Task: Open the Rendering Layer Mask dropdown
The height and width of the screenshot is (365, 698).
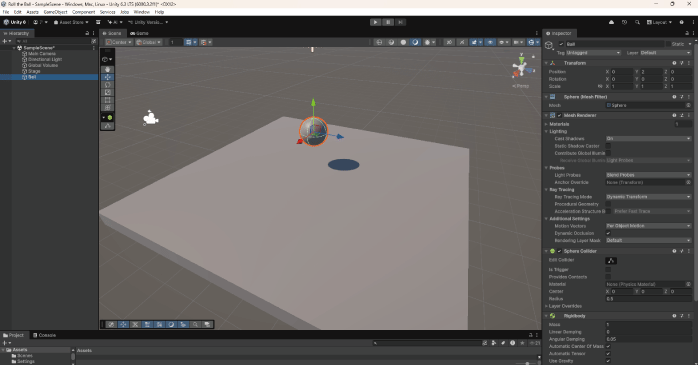Action: tap(648, 240)
